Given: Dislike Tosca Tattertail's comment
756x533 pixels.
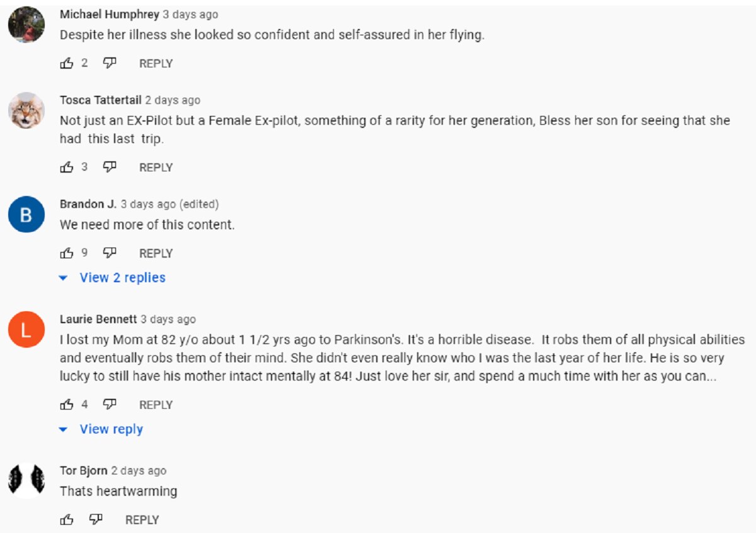Looking at the screenshot, I should tap(110, 167).
